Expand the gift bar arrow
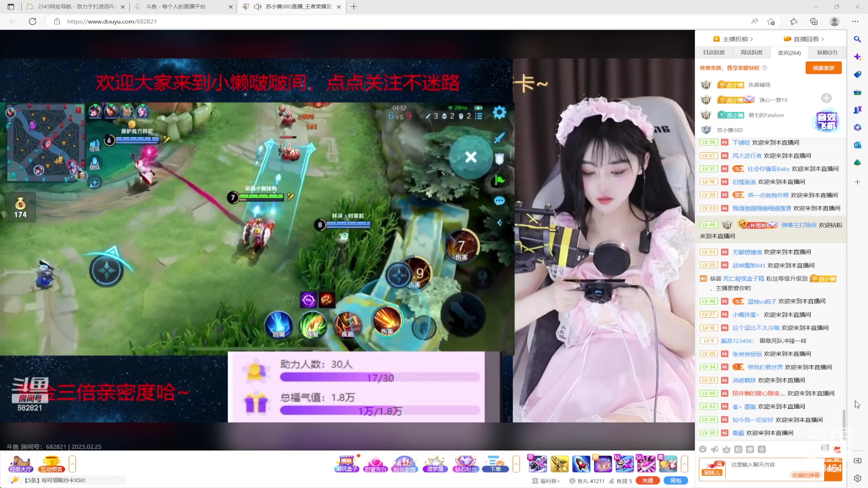Screen dimensions: 868x488 tap(684, 464)
